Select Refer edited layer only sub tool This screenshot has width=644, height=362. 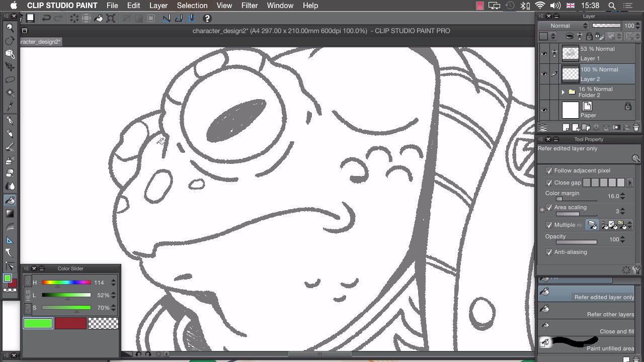click(x=586, y=294)
